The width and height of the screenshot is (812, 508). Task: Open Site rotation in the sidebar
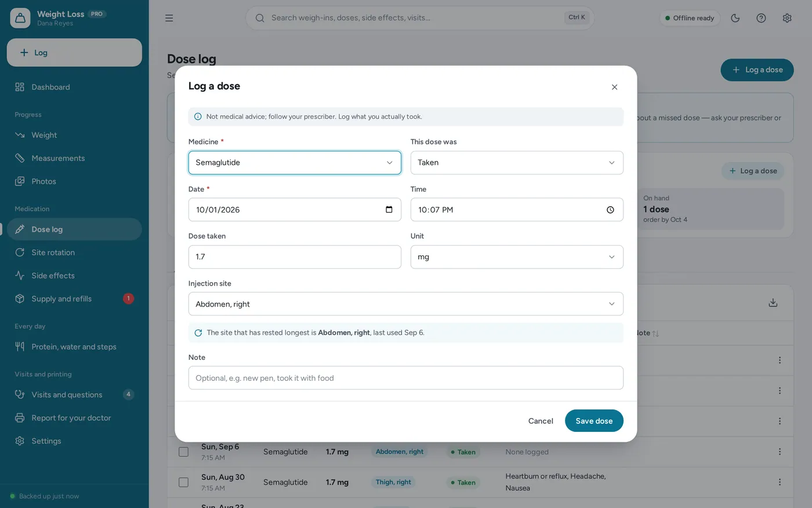[x=74, y=253]
